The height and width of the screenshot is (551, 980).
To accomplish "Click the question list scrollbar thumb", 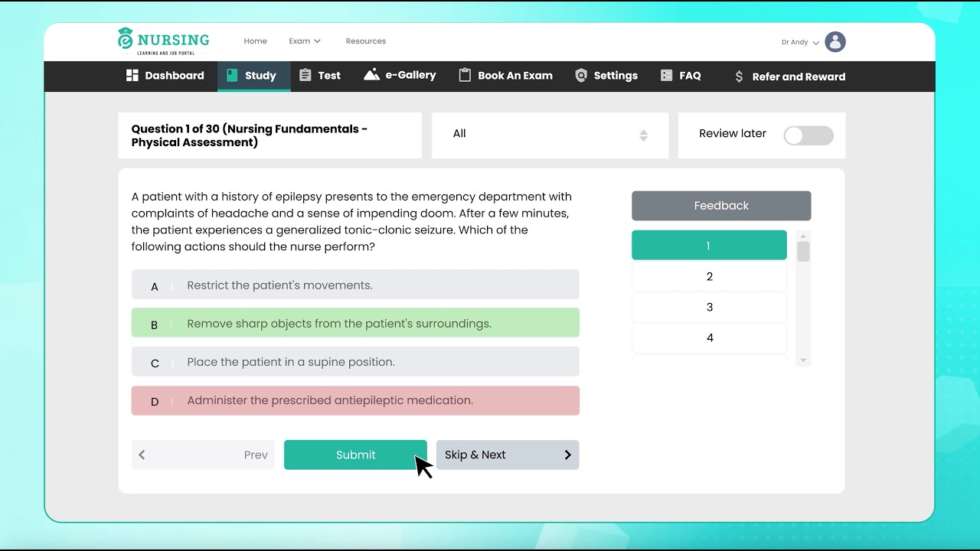I will pyautogui.click(x=803, y=252).
